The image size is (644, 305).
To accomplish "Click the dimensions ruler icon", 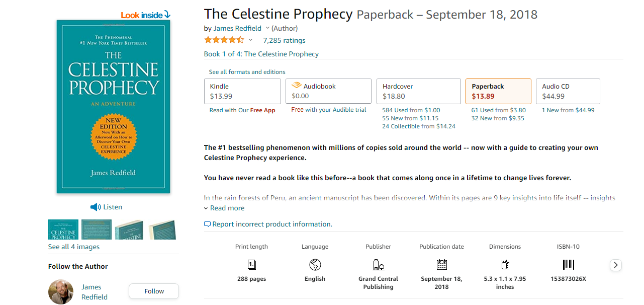I will [505, 265].
